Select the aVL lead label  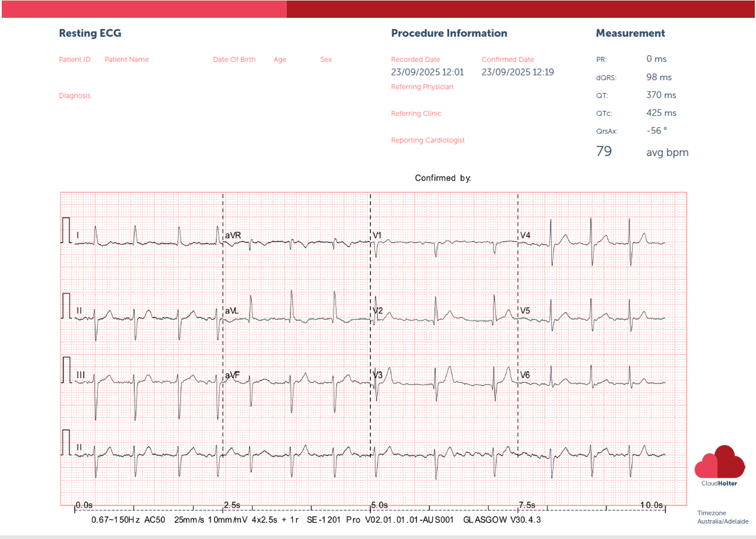coord(232,310)
